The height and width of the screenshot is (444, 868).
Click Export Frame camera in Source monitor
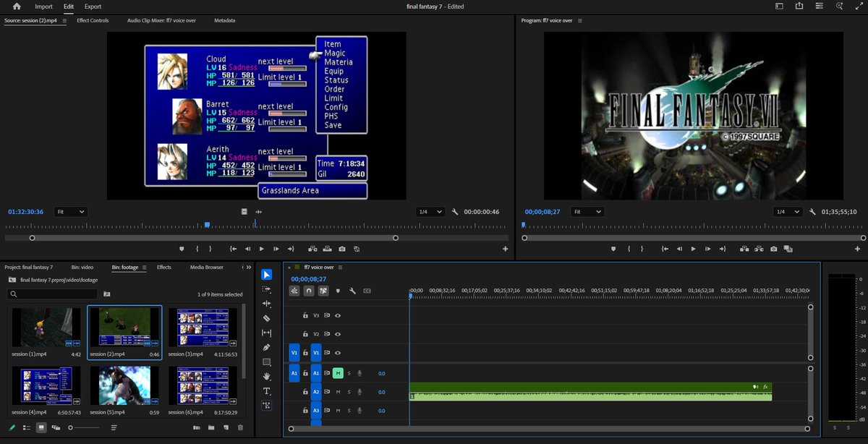(x=342, y=249)
